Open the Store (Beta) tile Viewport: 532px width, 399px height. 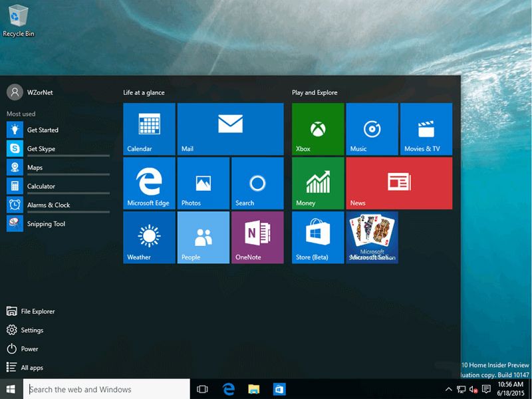point(317,237)
